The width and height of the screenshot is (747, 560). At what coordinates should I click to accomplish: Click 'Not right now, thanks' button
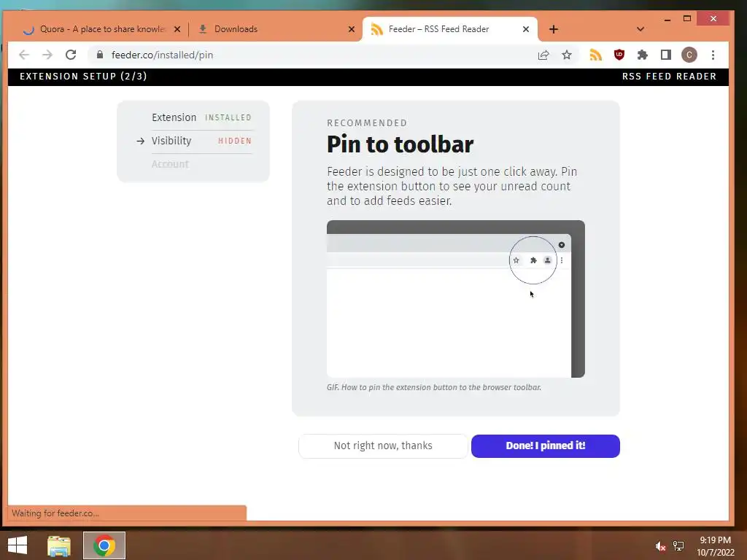pos(383,446)
